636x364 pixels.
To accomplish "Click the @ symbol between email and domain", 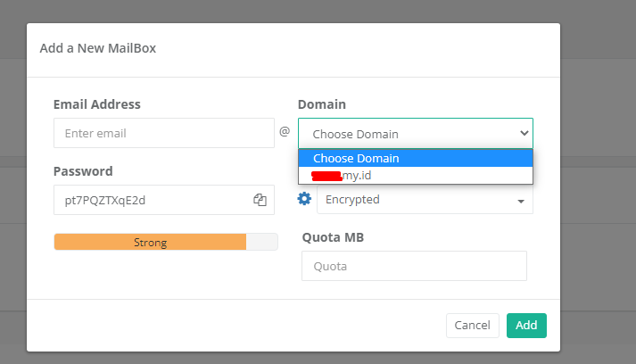I will pyautogui.click(x=285, y=131).
